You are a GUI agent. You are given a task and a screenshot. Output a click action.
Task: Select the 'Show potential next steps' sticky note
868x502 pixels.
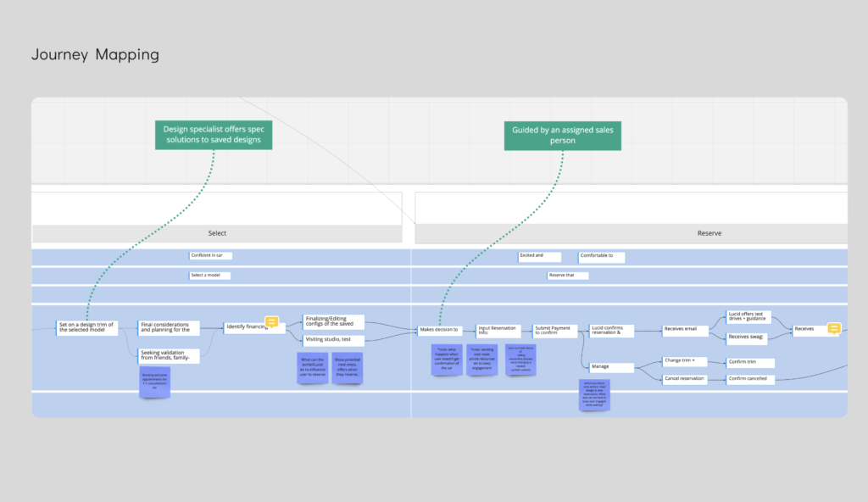click(348, 366)
